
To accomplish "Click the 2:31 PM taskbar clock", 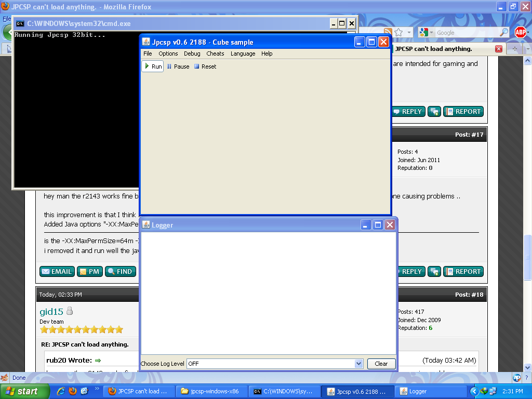I will 513,391.
